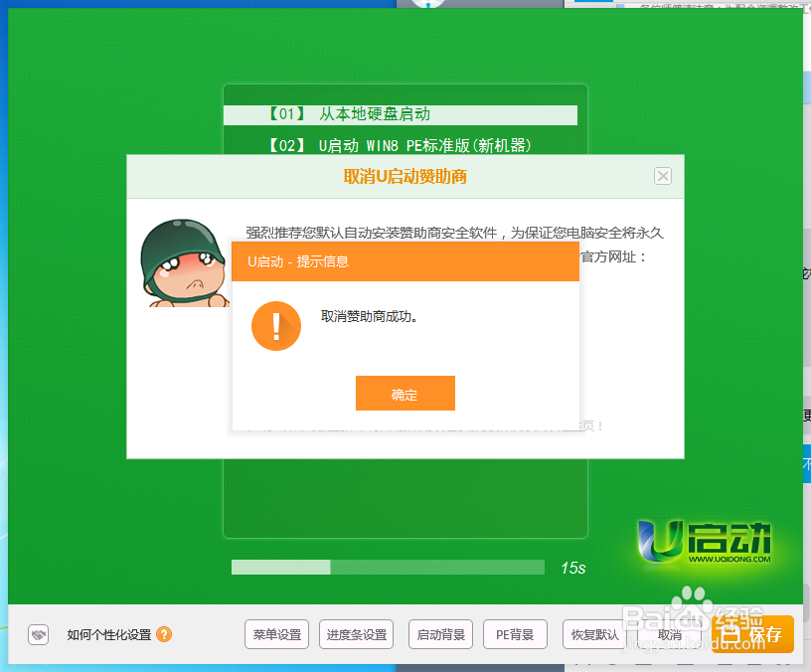The height and width of the screenshot is (672, 811).
Task: Click the question mark help icon
Action: pyautogui.click(x=164, y=634)
